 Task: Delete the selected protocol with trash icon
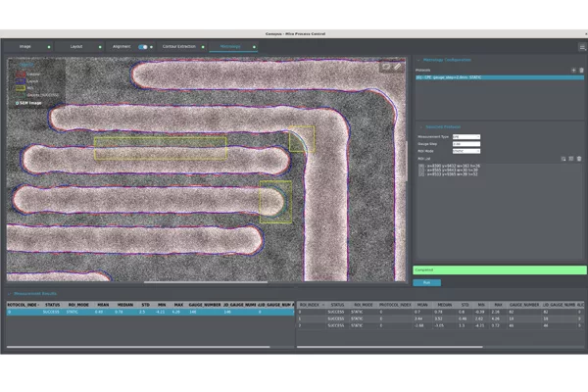[581, 71]
